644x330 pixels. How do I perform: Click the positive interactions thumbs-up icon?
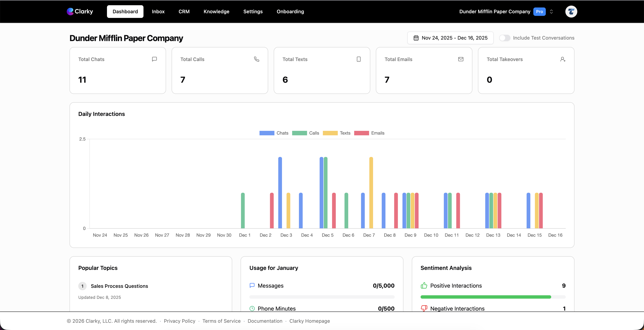click(424, 285)
